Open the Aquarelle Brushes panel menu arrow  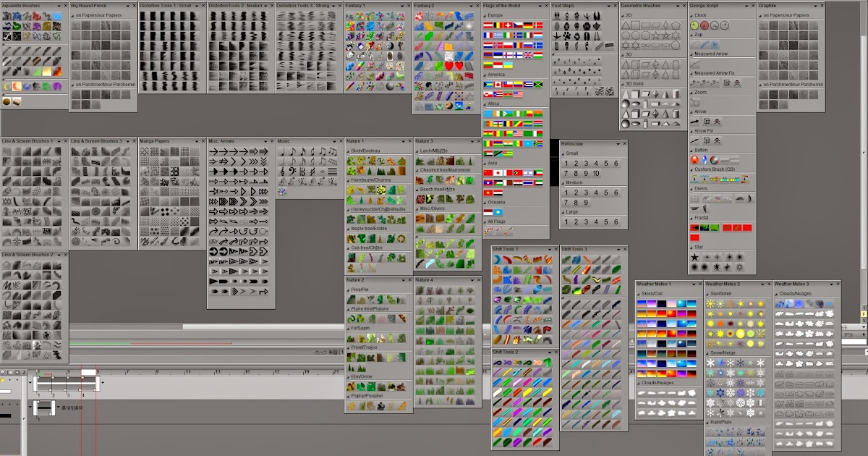(x=59, y=6)
